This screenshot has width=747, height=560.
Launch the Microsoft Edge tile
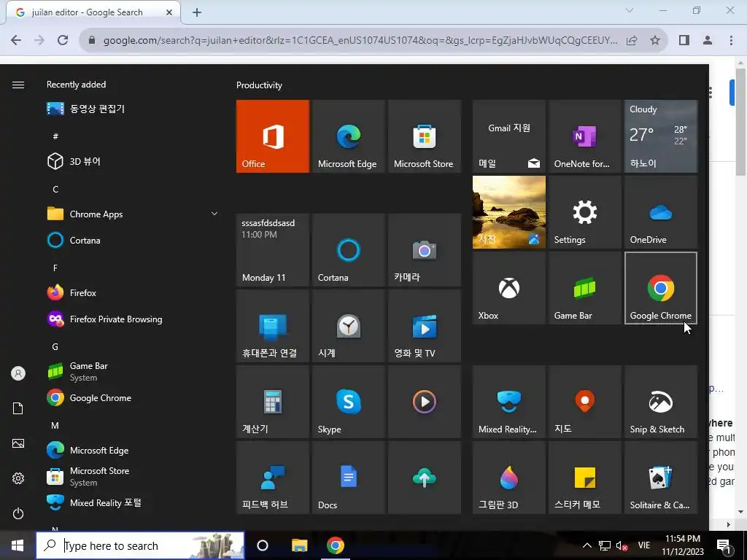click(x=348, y=136)
